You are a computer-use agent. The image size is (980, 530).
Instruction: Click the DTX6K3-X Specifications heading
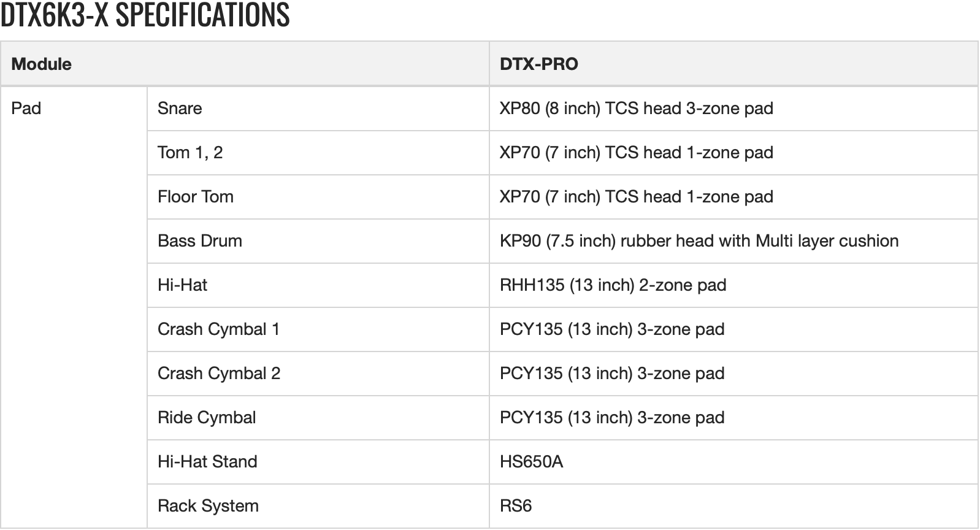coord(145,15)
